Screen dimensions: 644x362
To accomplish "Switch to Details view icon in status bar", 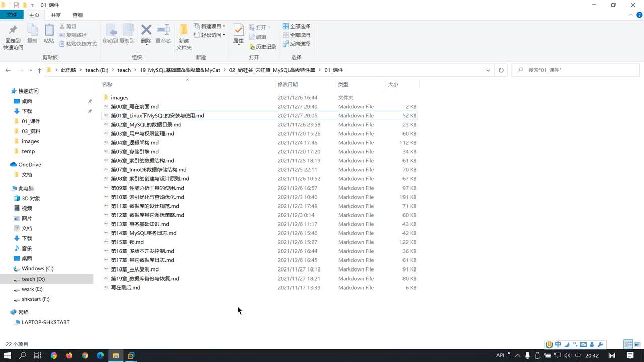I will pos(628,344).
